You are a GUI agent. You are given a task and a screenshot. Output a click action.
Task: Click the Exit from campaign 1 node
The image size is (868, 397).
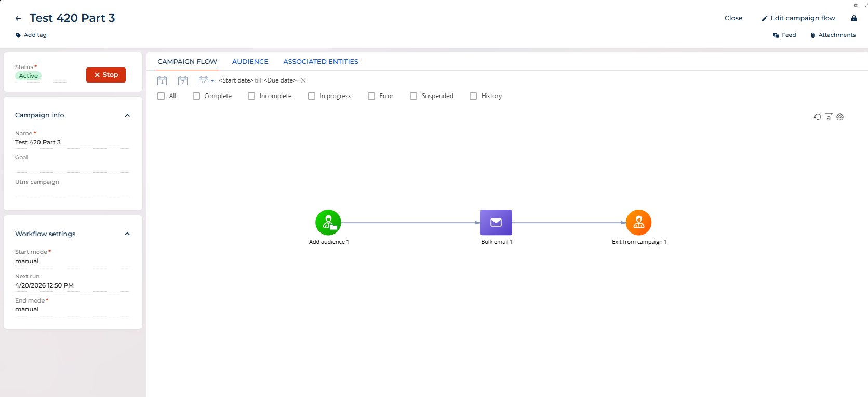coord(638,223)
